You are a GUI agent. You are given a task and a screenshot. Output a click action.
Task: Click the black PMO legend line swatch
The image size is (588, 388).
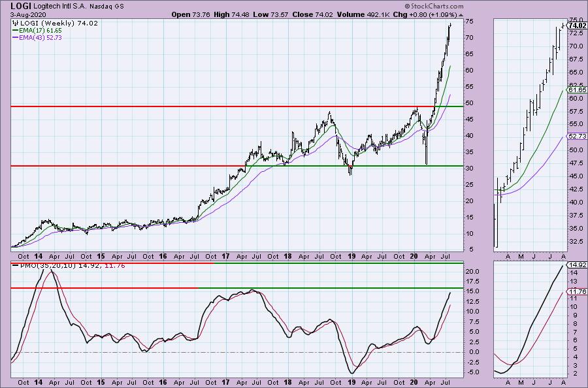click(x=16, y=265)
